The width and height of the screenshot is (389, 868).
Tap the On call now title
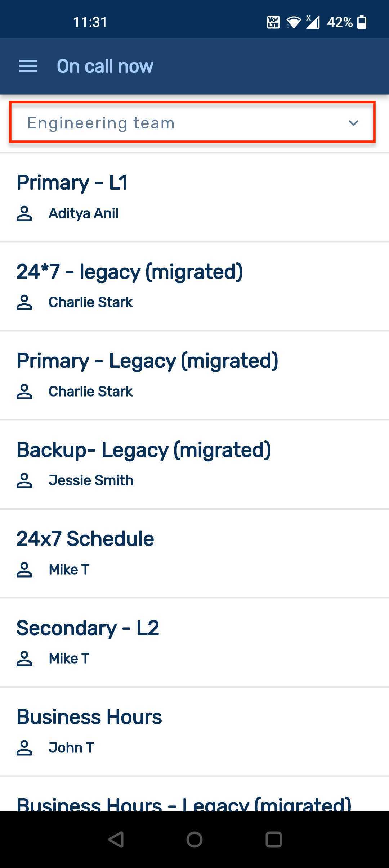105,66
